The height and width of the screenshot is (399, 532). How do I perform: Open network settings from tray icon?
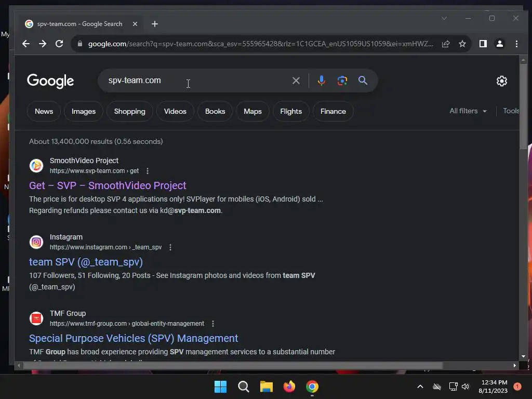pos(453,387)
